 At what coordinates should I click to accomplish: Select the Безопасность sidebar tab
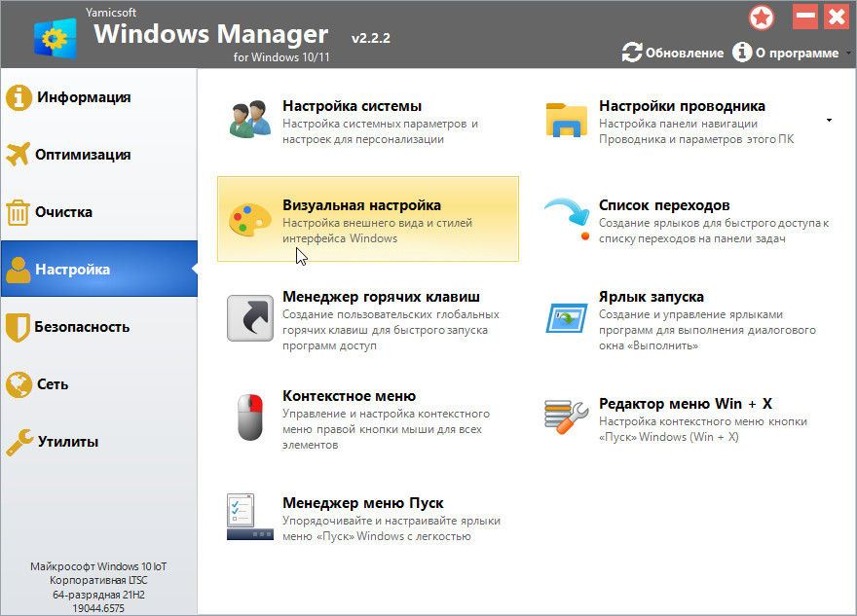[83, 327]
